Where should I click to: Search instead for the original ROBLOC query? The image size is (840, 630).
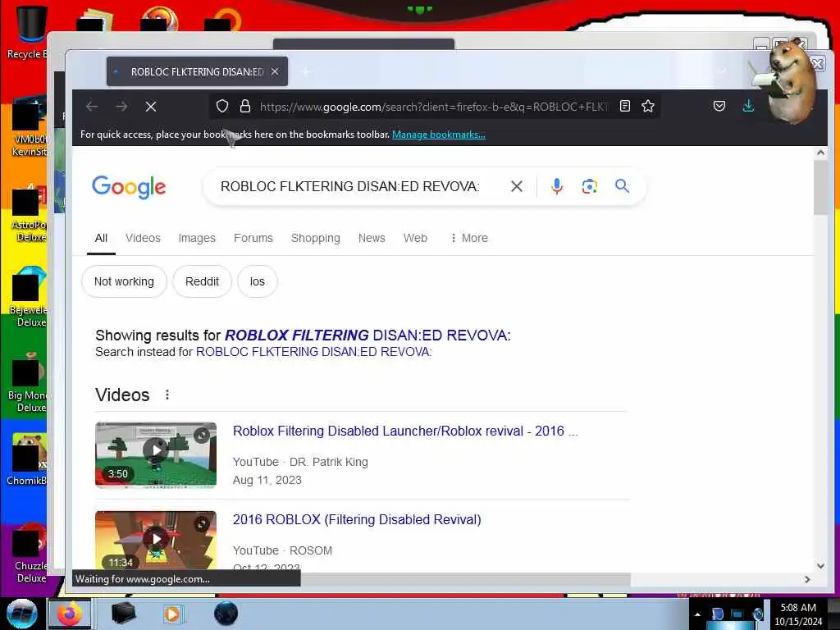click(x=313, y=352)
